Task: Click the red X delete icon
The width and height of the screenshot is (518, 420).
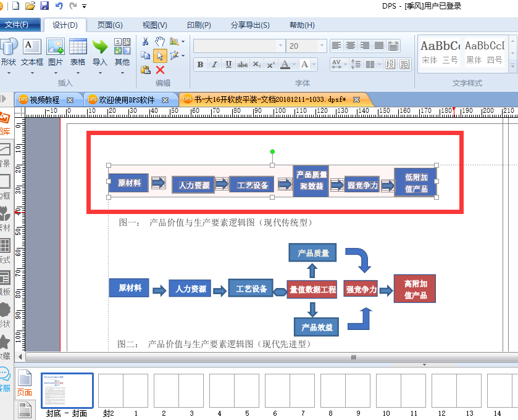Action: (x=161, y=70)
